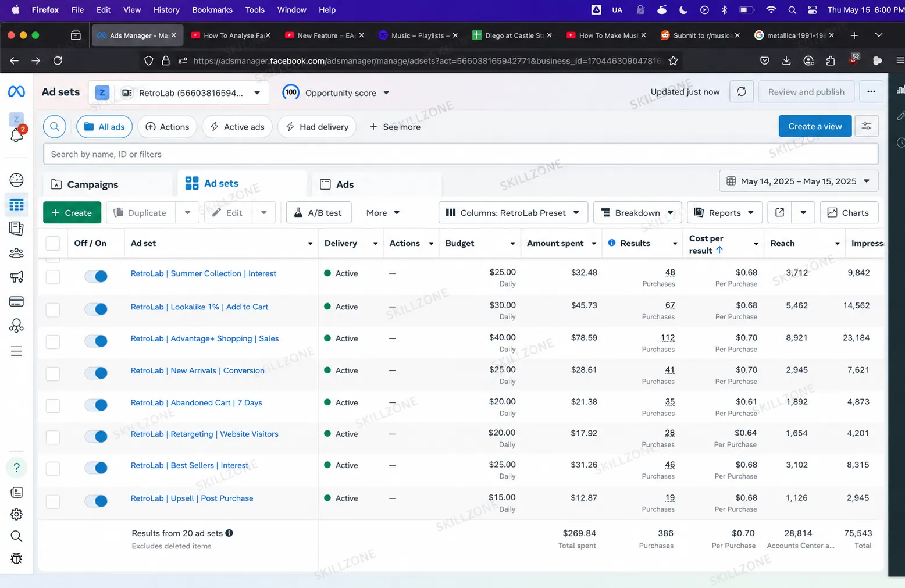Reload the page in Firefox
This screenshot has height=588, width=905.
pos(58,60)
